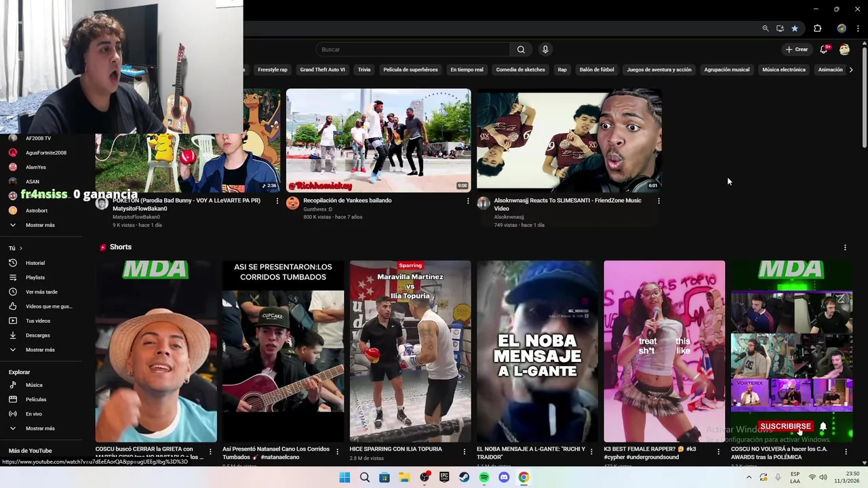Select En tiempo real chip
This screenshot has height=488, width=868.
[x=467, y=70]
